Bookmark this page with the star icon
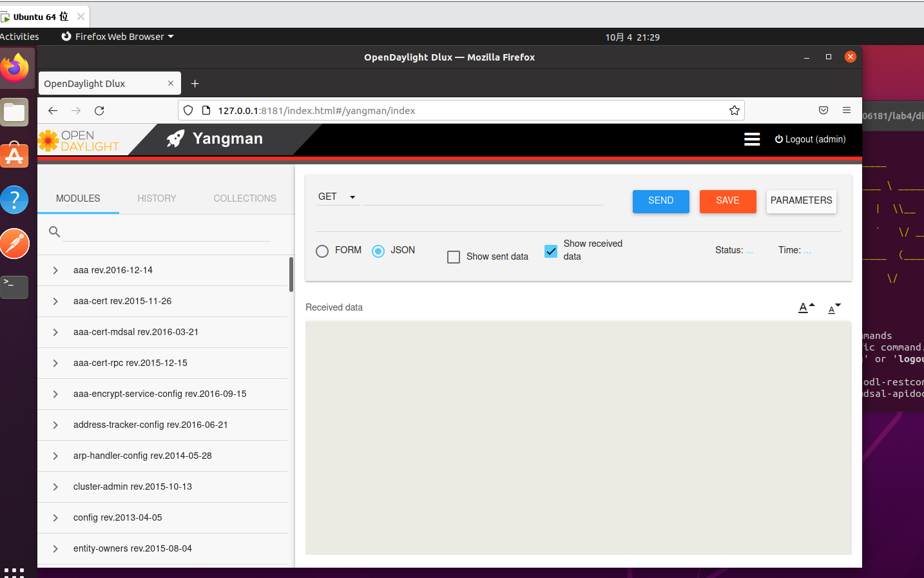 (734, 111)
